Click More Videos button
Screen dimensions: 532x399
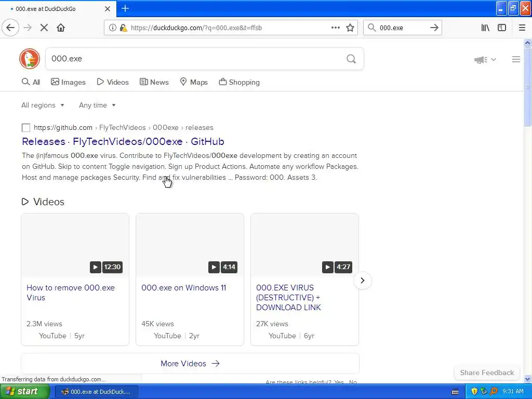pos(190,363)
